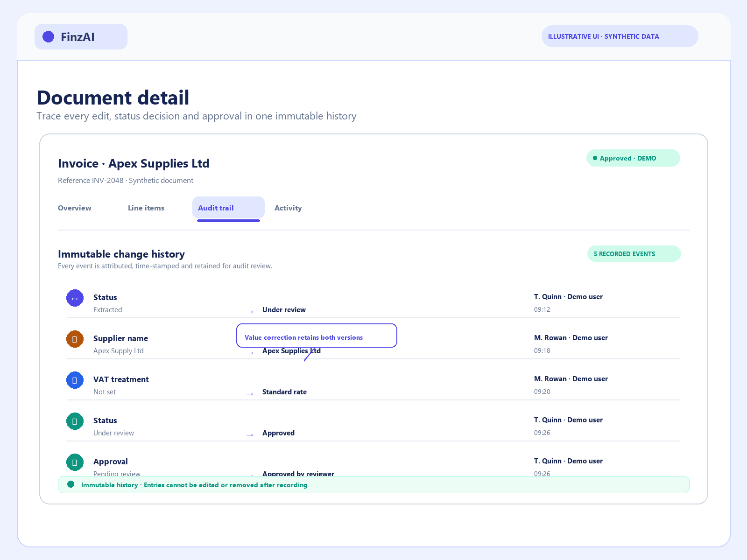Image resolution: width=747 pixels, height=560 pixels.
Task: Click the VAT treatment event icon
Action: [x=75, y=380]
